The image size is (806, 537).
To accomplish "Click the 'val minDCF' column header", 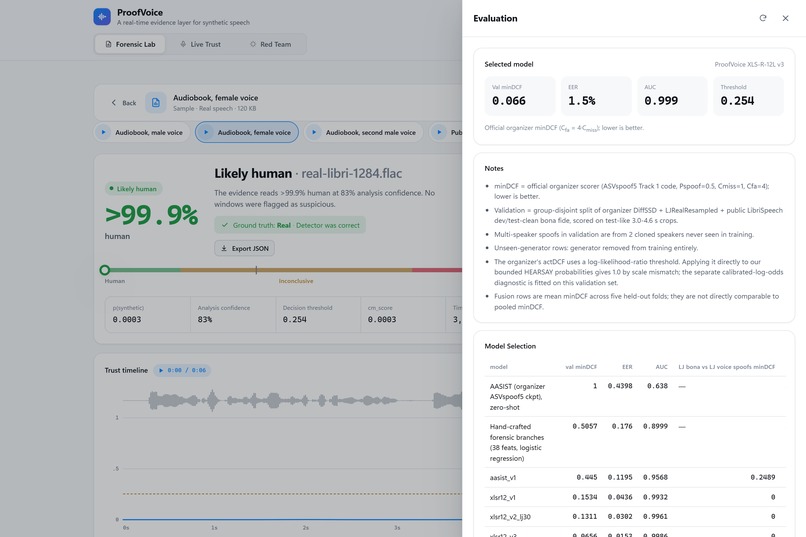I will [x=581, y=367].
